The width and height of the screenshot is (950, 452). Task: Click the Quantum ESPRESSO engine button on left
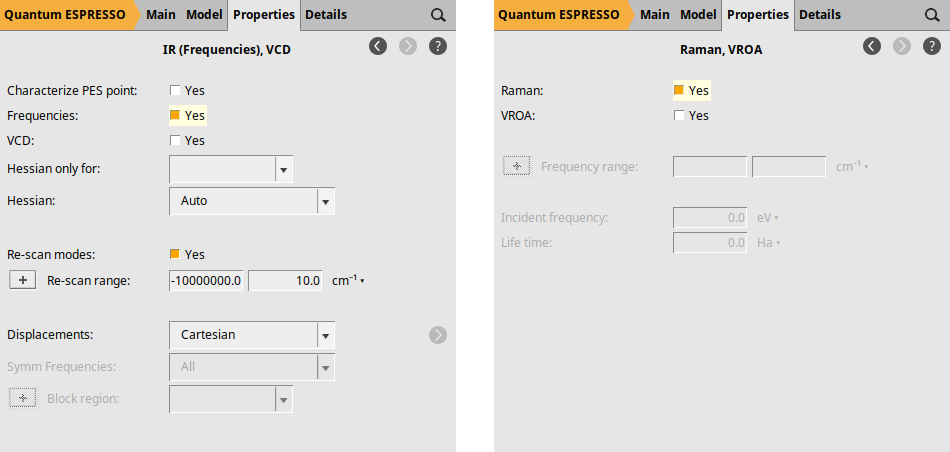[x=64, y=15]
